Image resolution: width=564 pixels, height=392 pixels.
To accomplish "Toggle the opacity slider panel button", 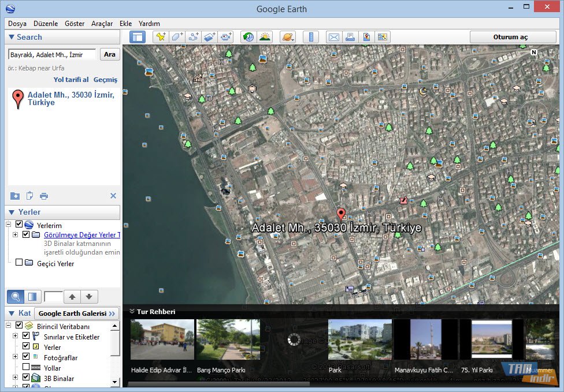I will pos(32,297).
